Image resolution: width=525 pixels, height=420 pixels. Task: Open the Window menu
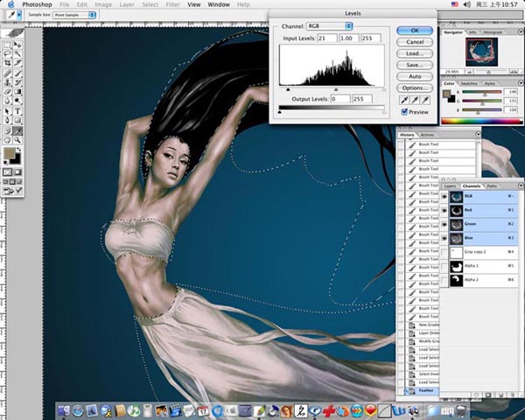click(x=219, y=4)
